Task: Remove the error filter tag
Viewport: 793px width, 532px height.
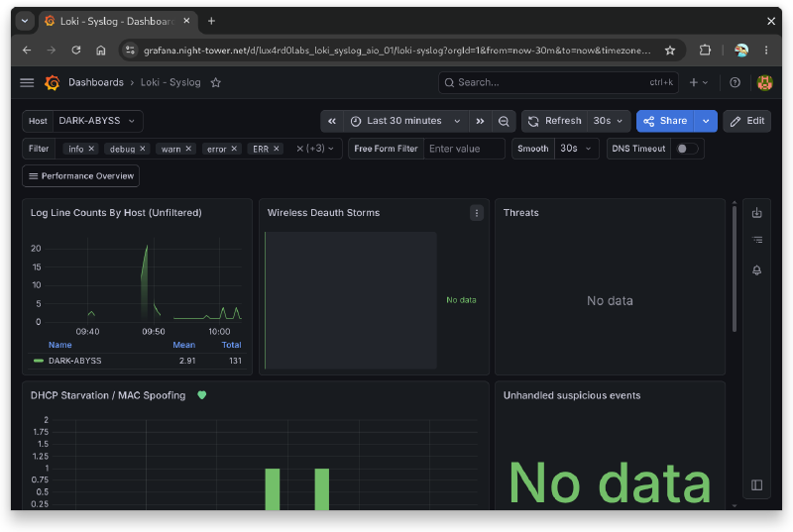Action: (234, 149)
